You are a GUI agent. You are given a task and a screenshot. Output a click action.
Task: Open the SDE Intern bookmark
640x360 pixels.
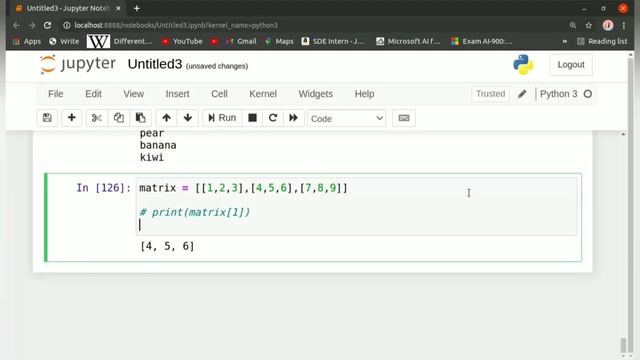click(333, 41)
